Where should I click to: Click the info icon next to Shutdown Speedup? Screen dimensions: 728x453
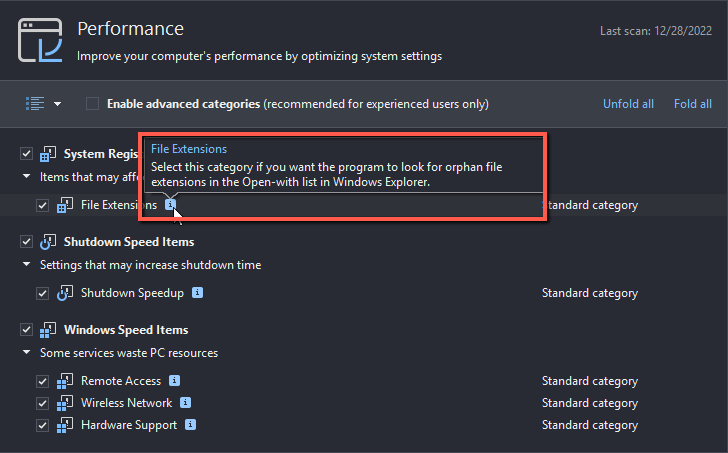click(x=197, y=293)
